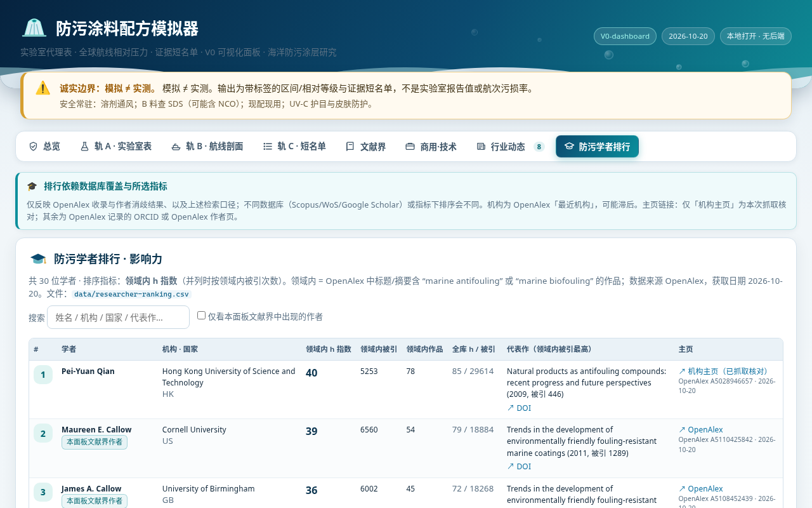
Task: Click the flask icon on 轨 A tab
Action: (84, 147)
